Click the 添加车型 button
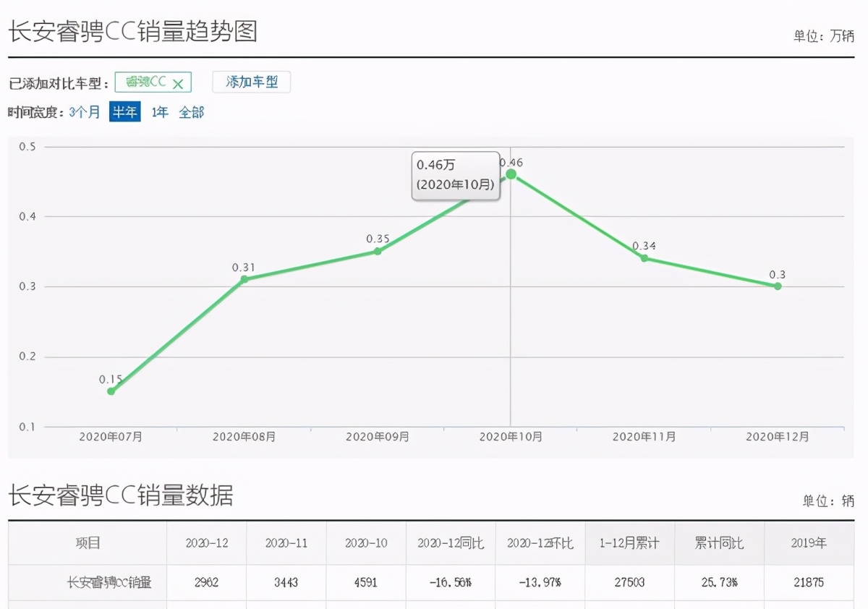Screen dimensions: 868x609 pos(251,82)
